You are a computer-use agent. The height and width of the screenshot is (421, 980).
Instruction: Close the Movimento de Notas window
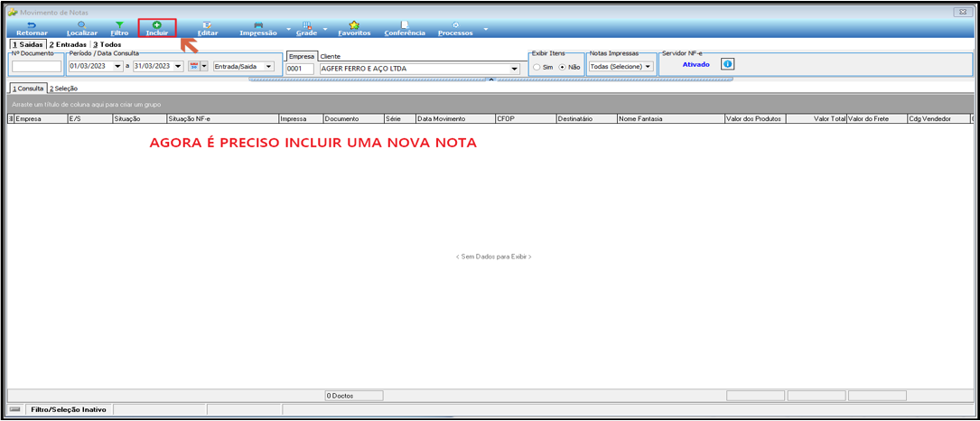pos(963,12)
